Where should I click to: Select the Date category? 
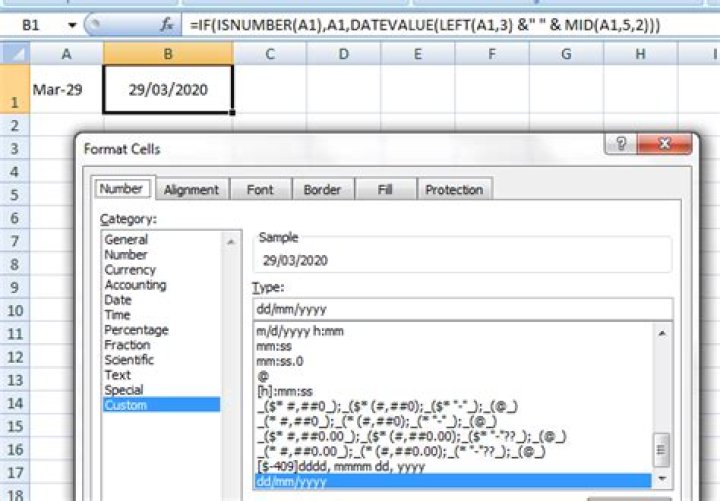tap(161, 300)
